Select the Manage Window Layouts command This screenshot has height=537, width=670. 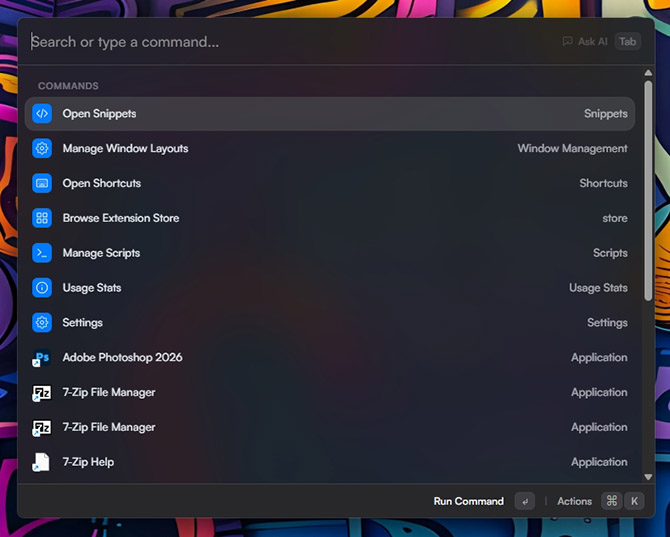pyautogui.click(x=330, y=148)
